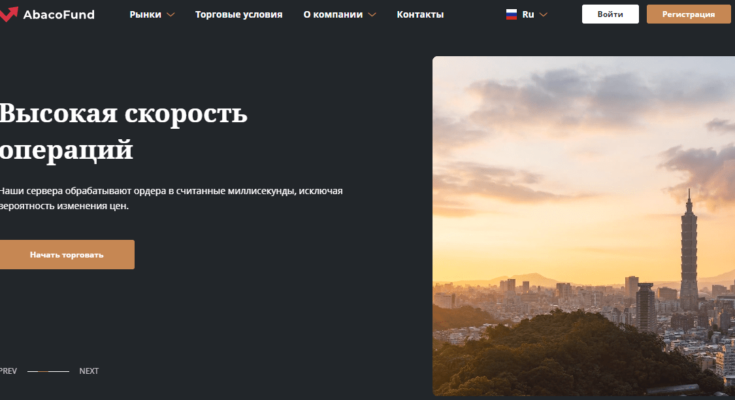Open the AbacoFund home link text
Screen dimensions: 735x400
pyautogui.click(x=59, y=15)
